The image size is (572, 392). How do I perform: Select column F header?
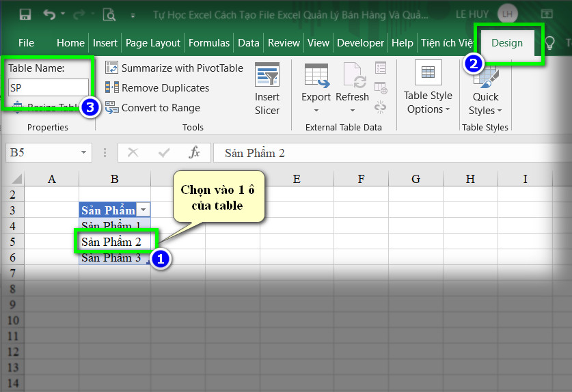(x=361, y=179)
